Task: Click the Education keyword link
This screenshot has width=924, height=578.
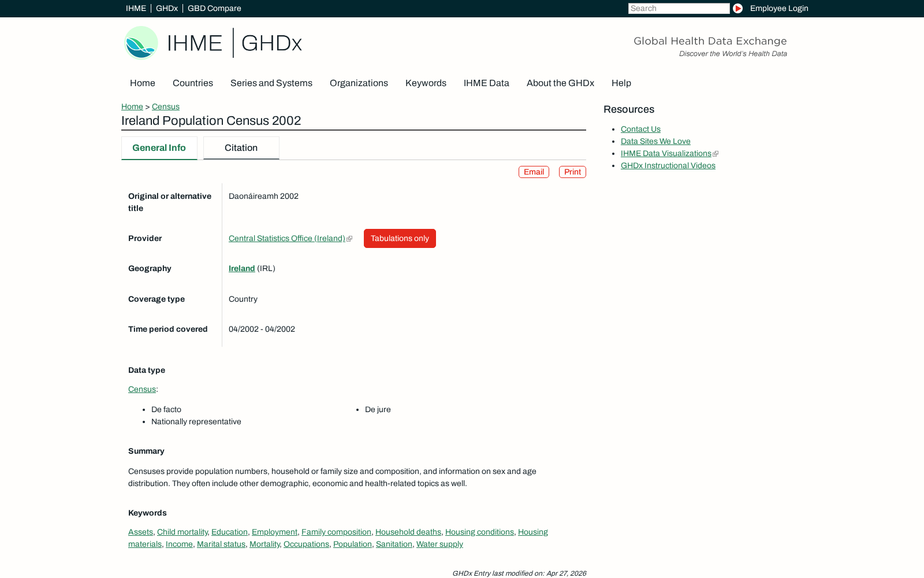Action: pos(229,532)
